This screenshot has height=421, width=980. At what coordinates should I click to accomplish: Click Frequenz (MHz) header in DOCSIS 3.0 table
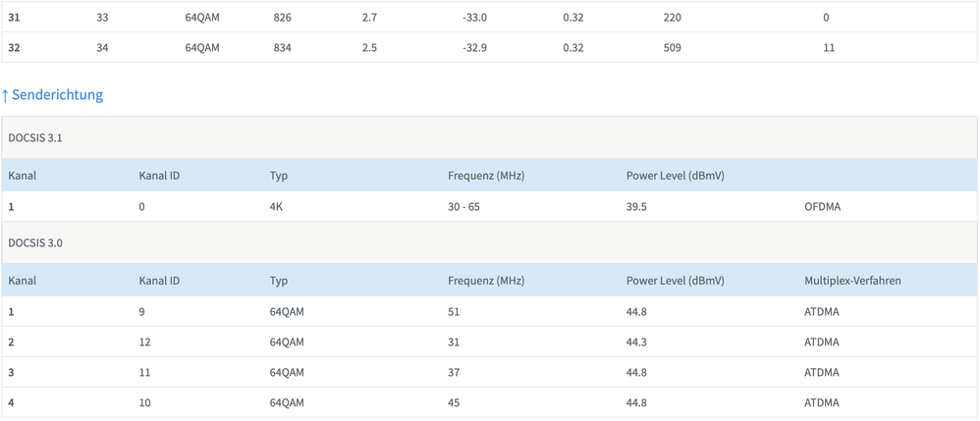(486, 281)
